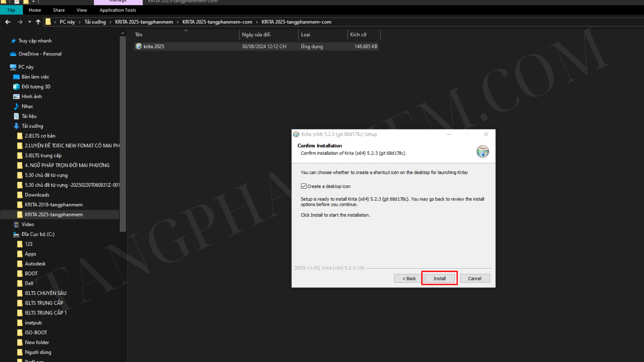Expand the chevron after PC này in the address bar
The image size is (644, 362).
point(80,22)
